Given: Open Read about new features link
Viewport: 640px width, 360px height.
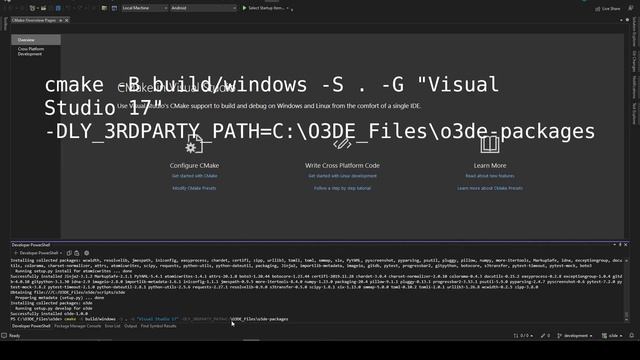Looking at the screenshot, I should [x=490, y=176].
